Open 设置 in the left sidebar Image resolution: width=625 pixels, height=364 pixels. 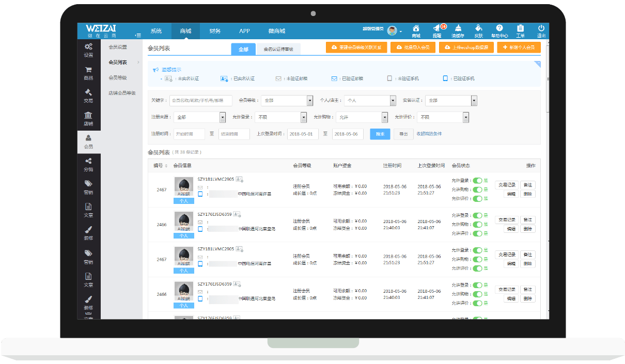[88, 50]
